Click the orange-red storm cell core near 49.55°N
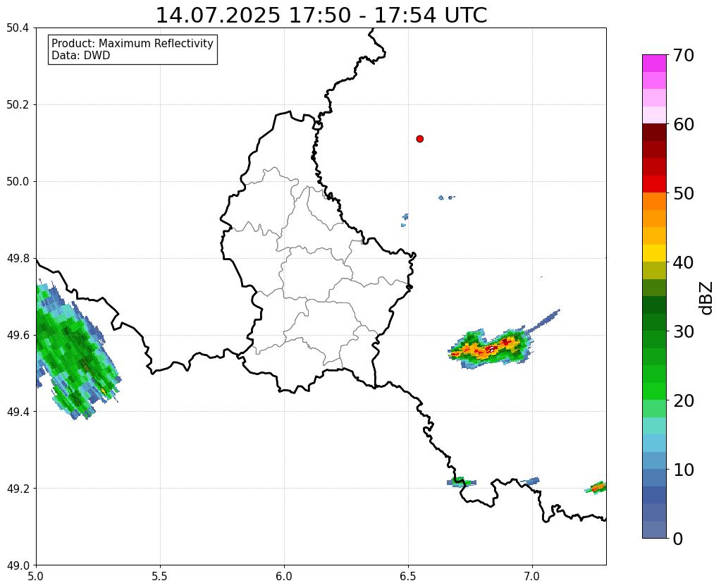This screenshot has width=721, height=588. [x=490, y=349]
